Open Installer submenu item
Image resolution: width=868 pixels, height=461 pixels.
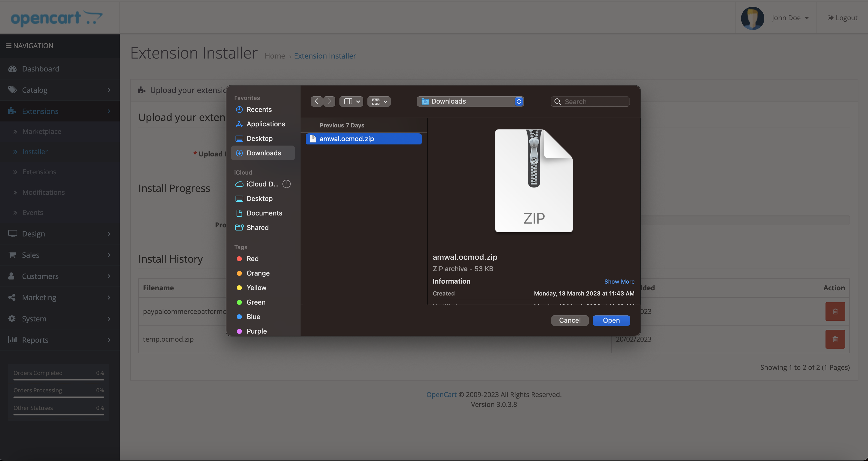[x=60, y=152]
